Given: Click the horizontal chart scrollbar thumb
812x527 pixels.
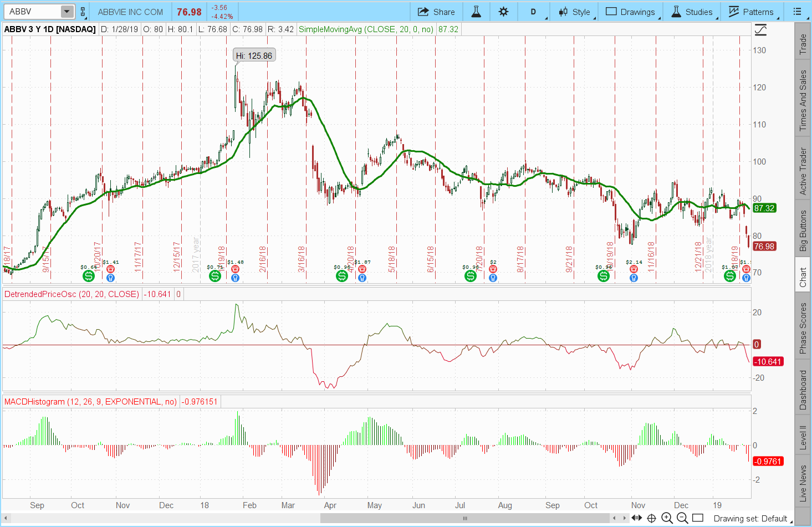Looking at the screenshot, I should click(464, 518).
